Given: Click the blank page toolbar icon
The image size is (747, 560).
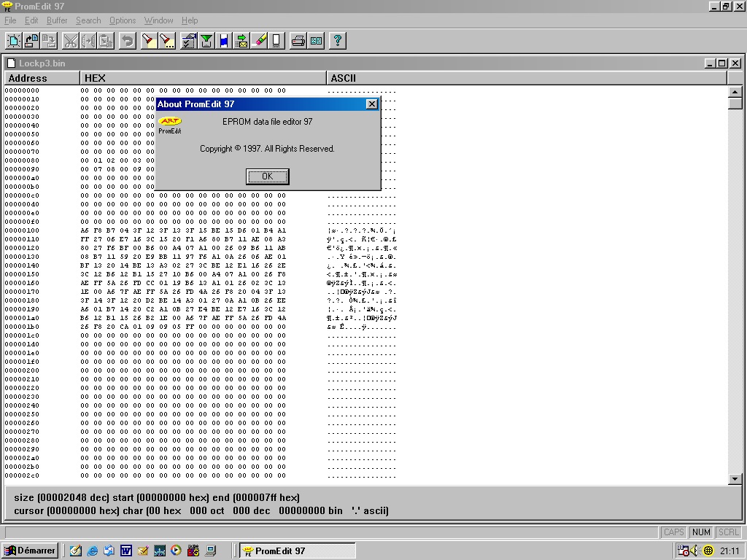Looking at the screenshot, I should (x=276, y=41).
